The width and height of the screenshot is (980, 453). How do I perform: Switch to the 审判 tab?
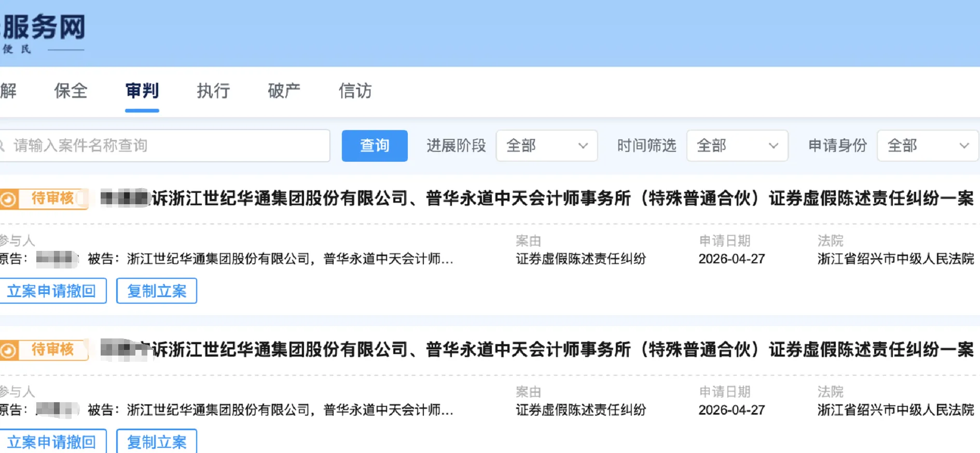tap(142, 91)
